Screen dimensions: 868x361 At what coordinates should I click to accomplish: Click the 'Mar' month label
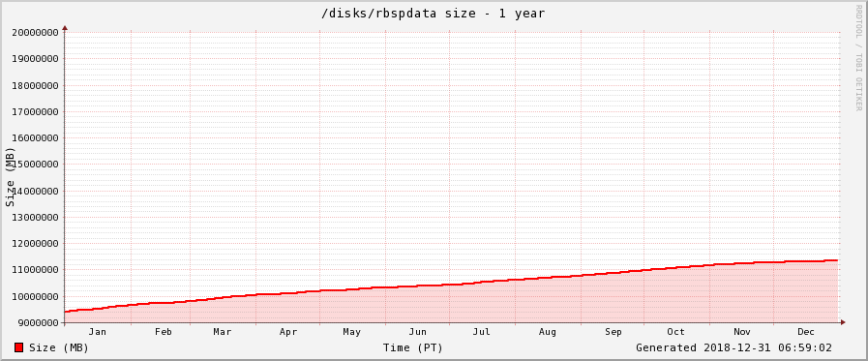223,332
